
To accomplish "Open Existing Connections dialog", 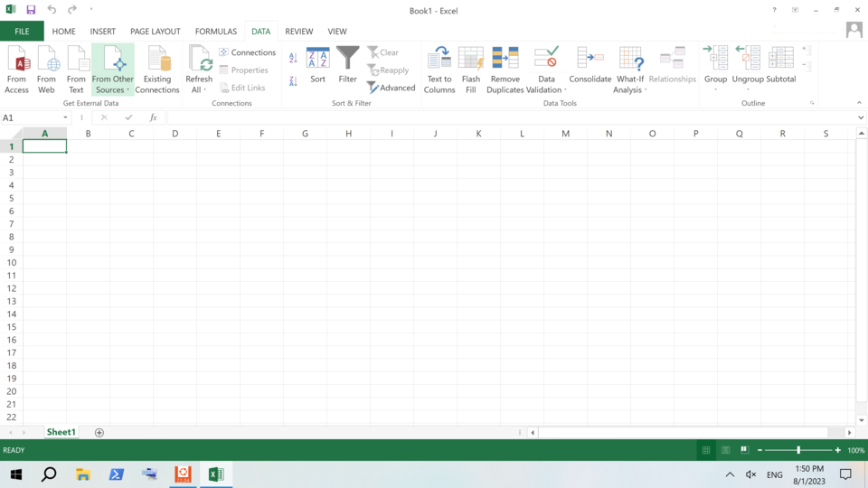I will 157,70.
